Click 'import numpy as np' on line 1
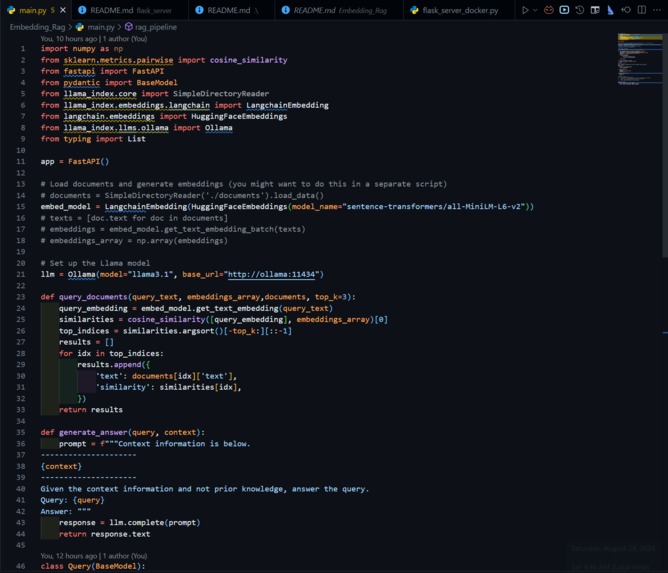The image size is (668, 573). (82, 49)
